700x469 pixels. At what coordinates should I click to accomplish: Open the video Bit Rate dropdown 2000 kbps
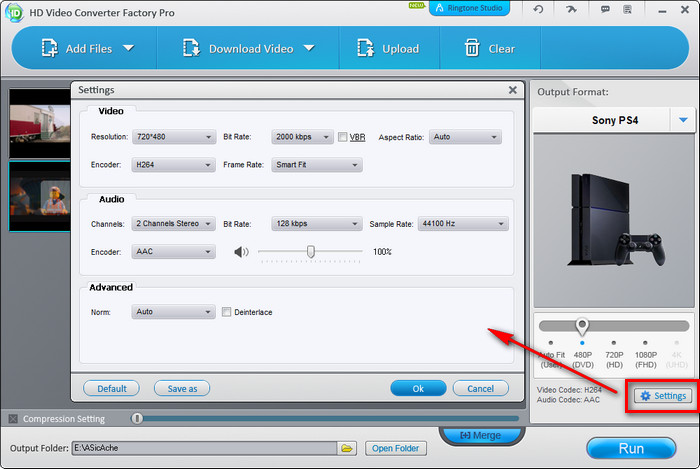point(302,137)
